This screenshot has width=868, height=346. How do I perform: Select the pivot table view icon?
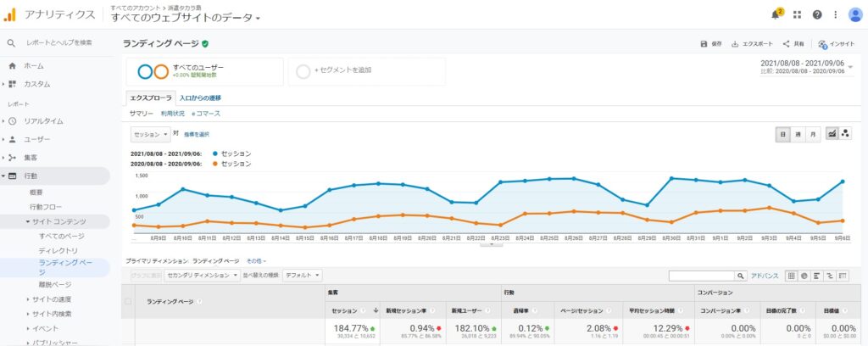[x=843, y=276]
